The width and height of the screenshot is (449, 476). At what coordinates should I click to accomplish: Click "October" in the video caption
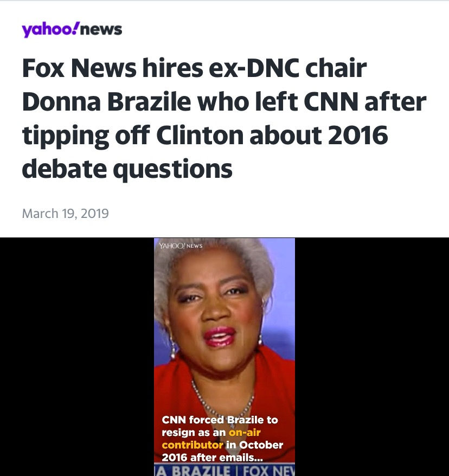tap(261, 445)
